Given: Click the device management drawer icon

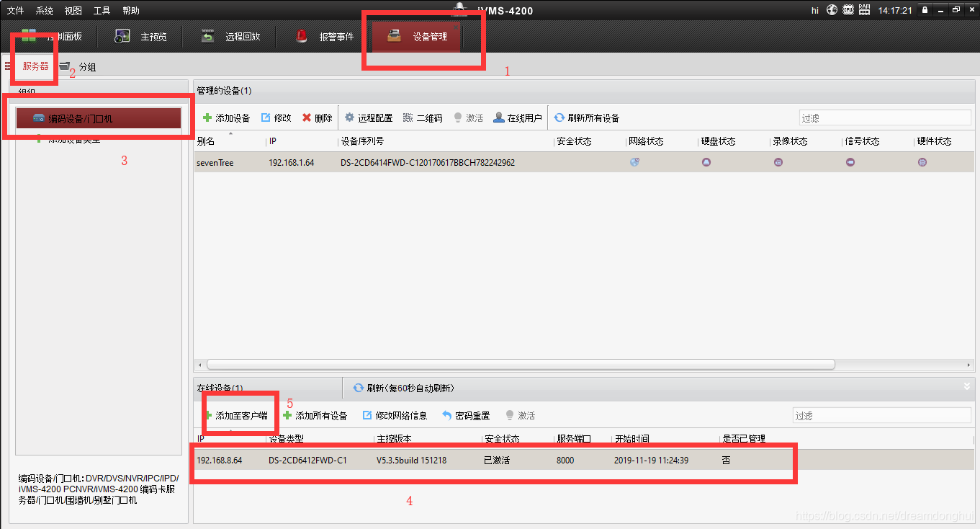Looking at the screenshot, I should (x=394, y=36).
